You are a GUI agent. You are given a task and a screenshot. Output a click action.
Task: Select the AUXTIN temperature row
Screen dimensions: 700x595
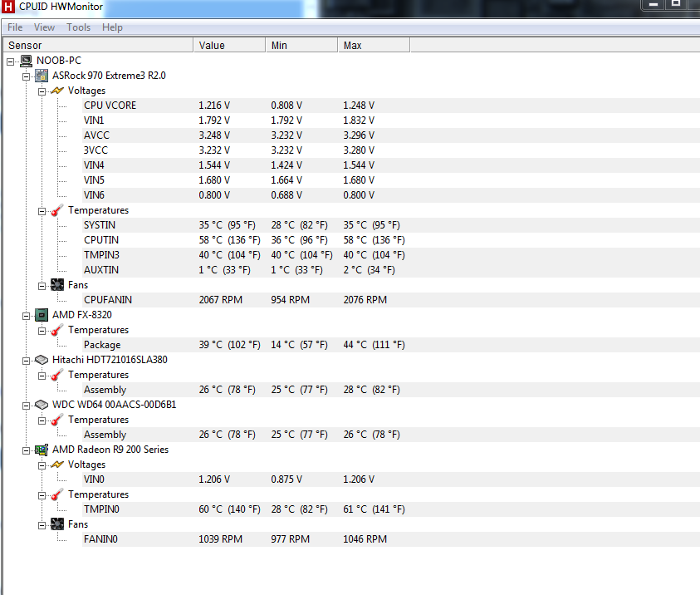pyautogui.click(x=391, y=270)
